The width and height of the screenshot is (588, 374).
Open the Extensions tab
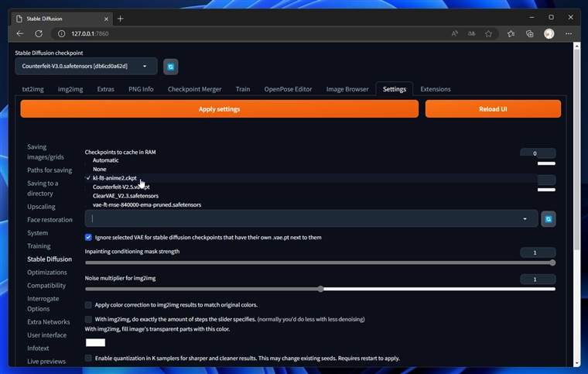[436, 89]
